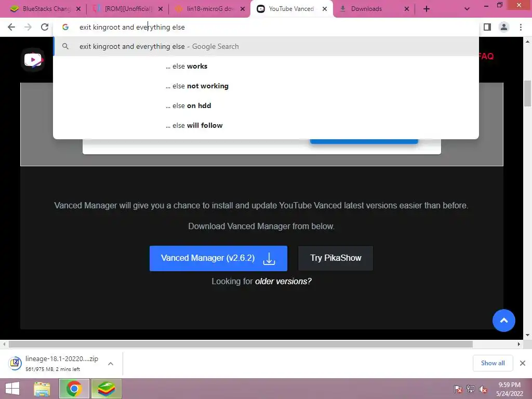
Task: Select the Google Search suggestion row
Action: (x=266, y=46)
